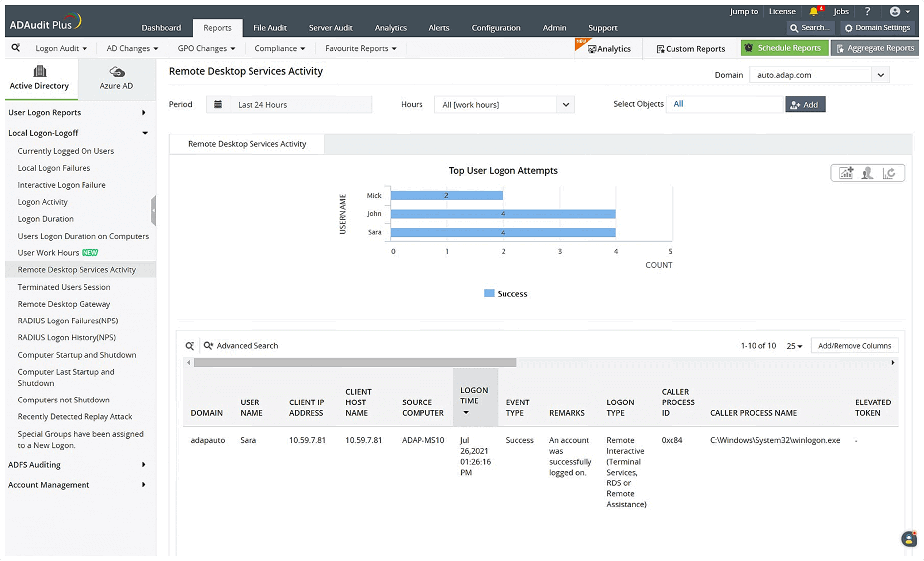Open the help question mark icon
924x561 pixels.
[867, 11]
